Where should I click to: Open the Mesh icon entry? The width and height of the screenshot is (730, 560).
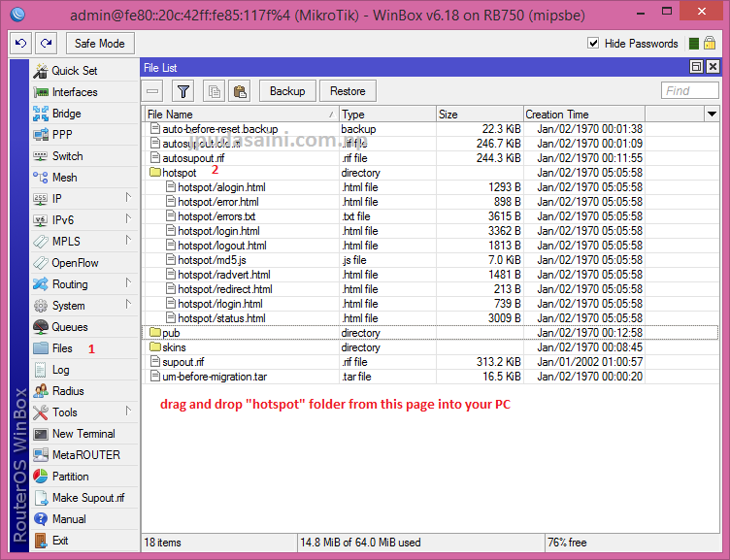(41, 178)
